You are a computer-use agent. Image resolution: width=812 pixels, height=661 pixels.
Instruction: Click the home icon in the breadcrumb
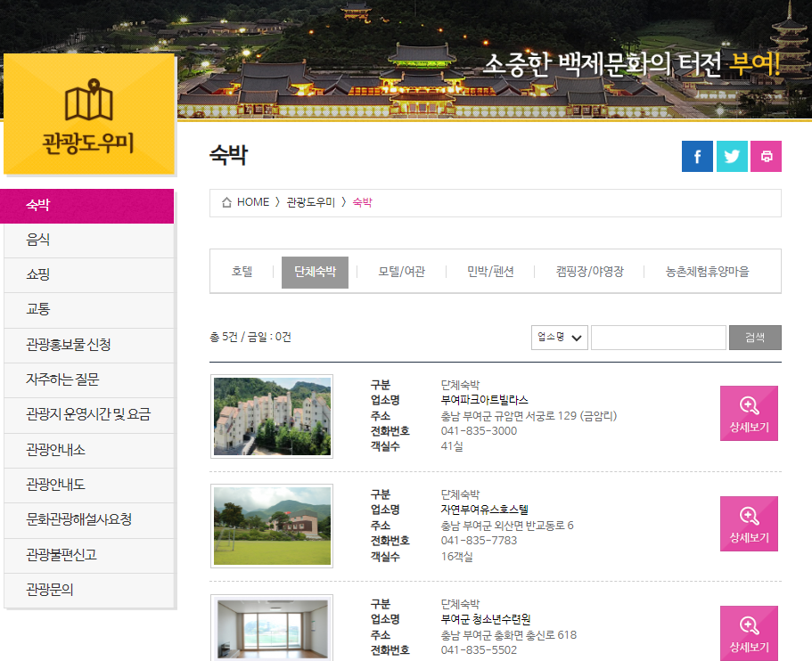(226, 202)
